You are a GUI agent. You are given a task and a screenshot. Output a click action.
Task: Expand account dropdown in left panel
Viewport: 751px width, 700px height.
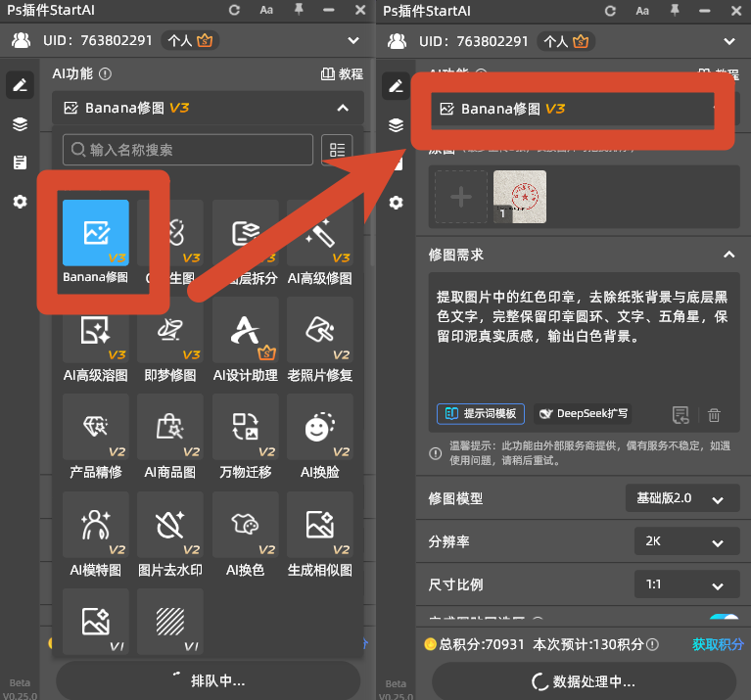[353, 40]
